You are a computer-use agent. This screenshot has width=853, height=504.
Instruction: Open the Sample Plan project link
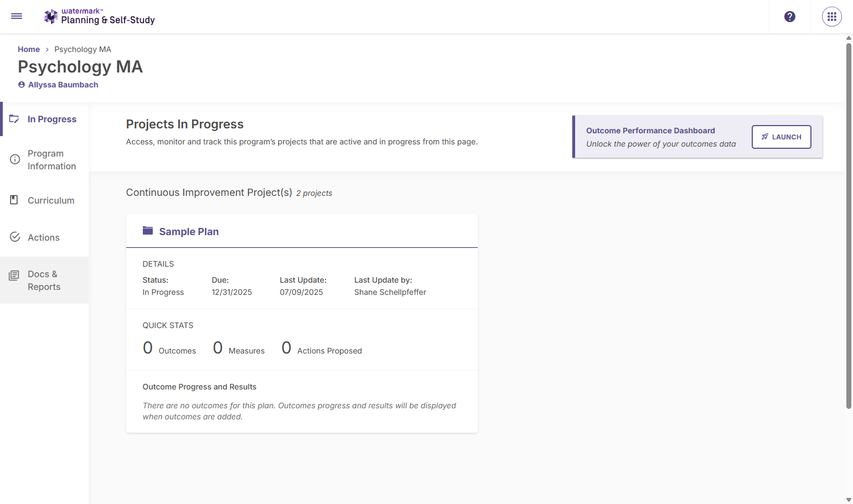(x=189, y=231)
